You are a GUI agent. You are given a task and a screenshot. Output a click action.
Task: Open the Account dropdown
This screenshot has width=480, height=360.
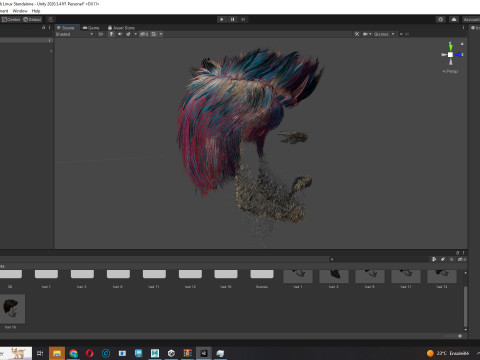(x=471, y=19)
